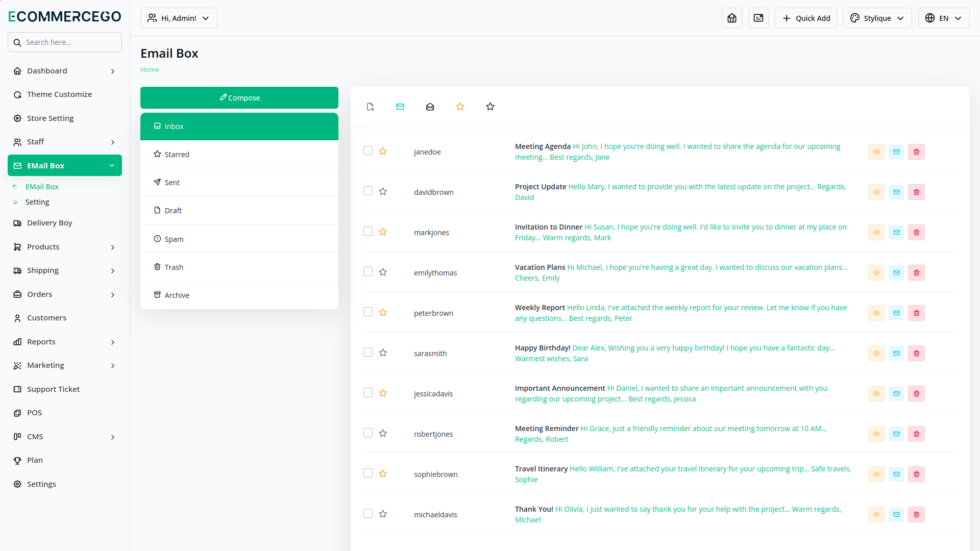Open the Trash mail folder
Screen dimensions: 980x551
[239, 267]
